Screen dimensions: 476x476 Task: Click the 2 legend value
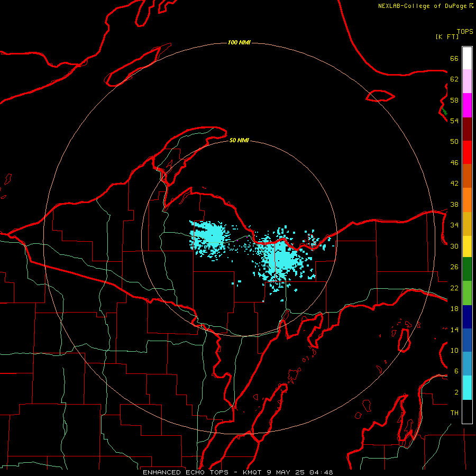pyautogui.click(x=456, y=392)
